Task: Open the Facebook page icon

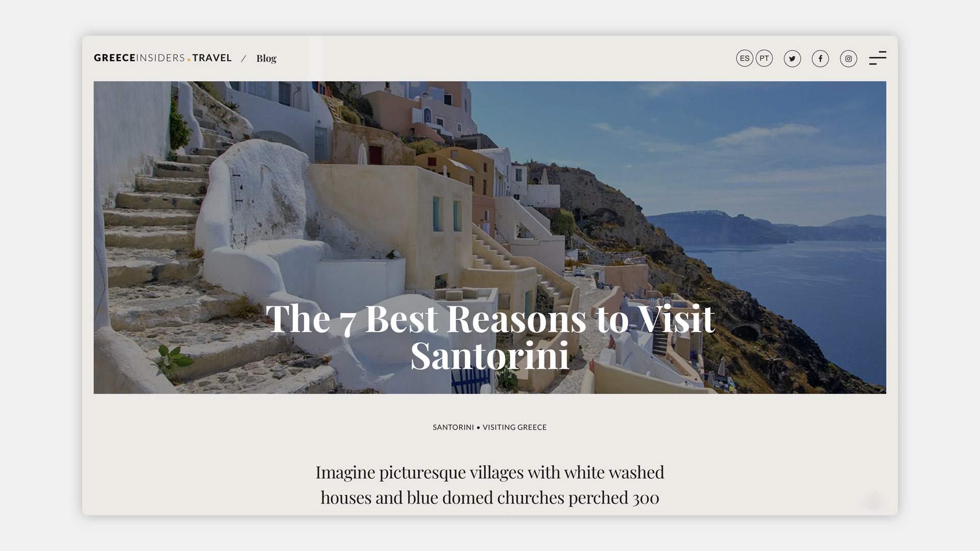Action: point(820,59)
